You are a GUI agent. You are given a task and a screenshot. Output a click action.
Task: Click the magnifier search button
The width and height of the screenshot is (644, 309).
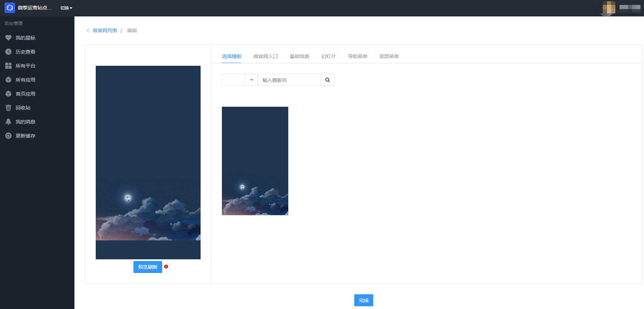tap(327, 80)
